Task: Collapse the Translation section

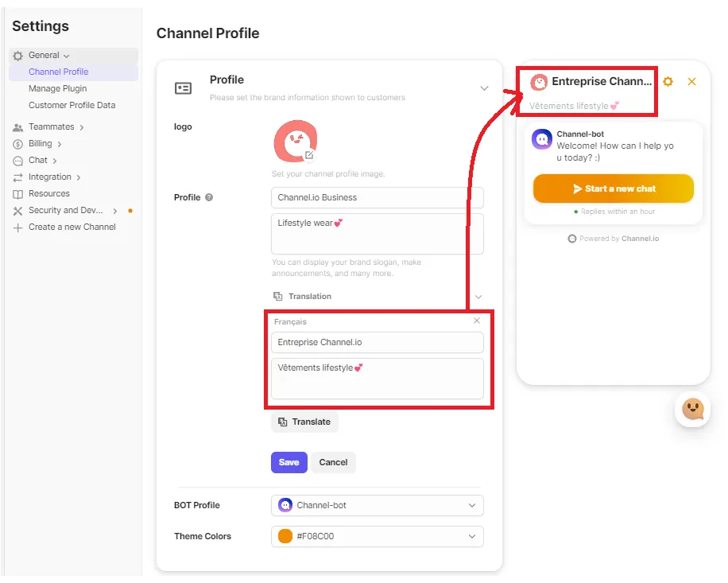Action: click(478, 297)
